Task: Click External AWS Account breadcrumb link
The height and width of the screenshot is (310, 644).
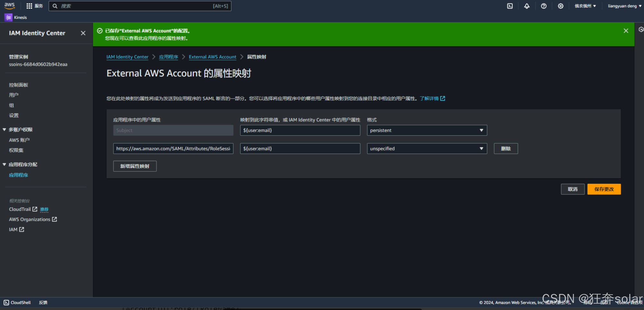Action: tap(212, 57)
